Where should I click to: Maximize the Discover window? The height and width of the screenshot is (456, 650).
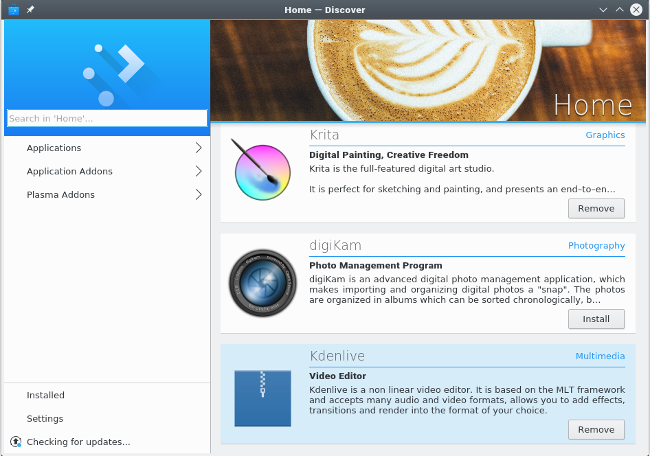(620, 10)
